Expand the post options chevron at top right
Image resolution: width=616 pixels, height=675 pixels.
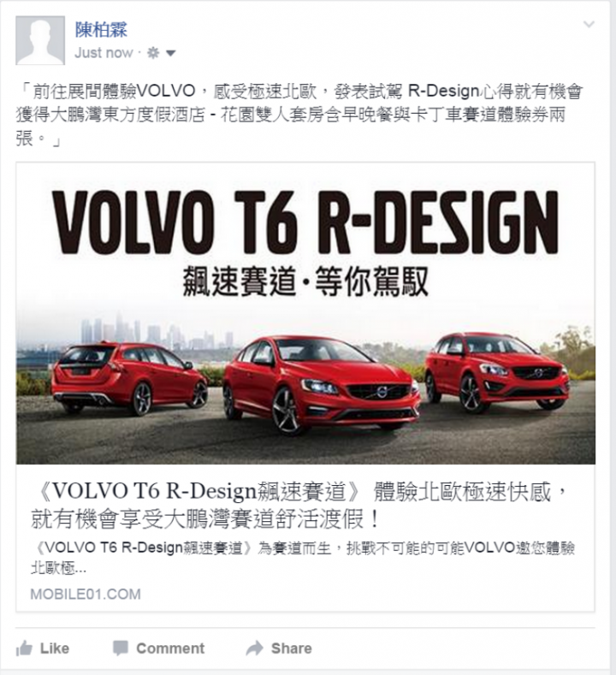coord(589,24)
